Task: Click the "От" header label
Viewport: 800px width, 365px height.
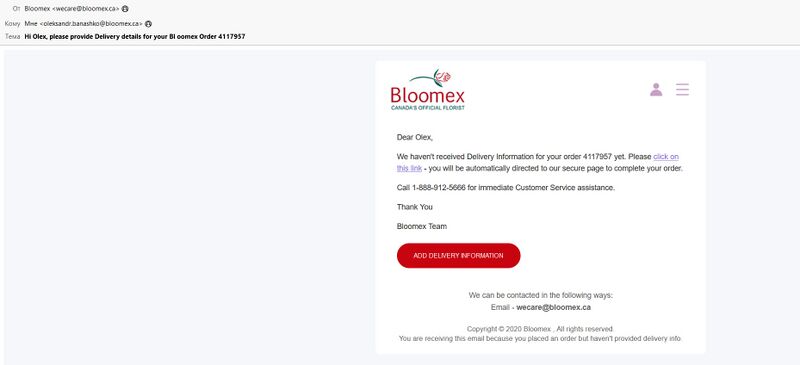Action: (x=16, y=9)
